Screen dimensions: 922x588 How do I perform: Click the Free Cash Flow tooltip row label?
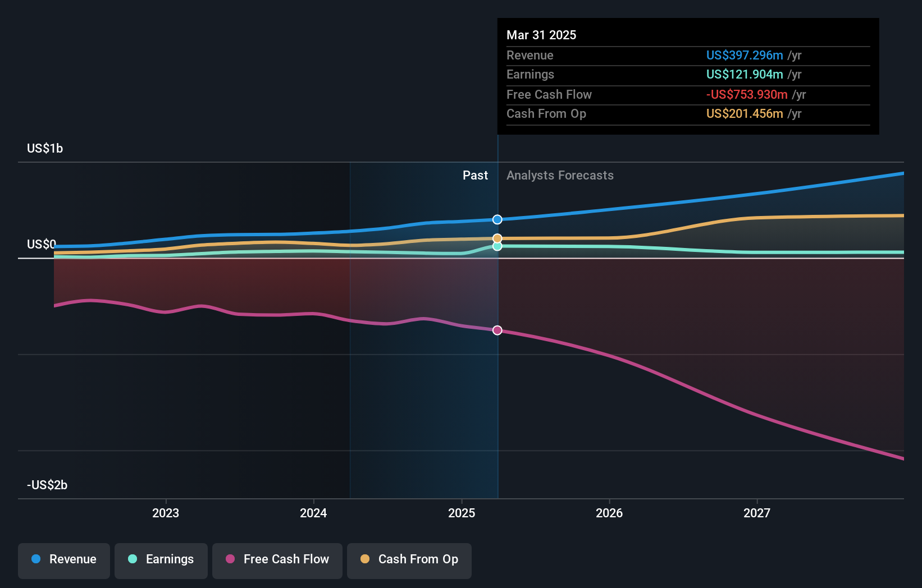pyautogui.click(x=549, y=94)
